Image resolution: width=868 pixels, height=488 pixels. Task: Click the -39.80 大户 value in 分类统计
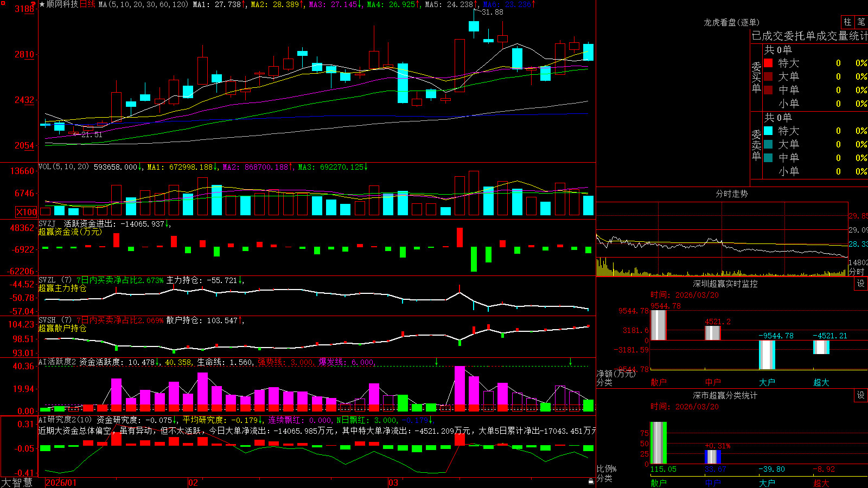(771, 469)
